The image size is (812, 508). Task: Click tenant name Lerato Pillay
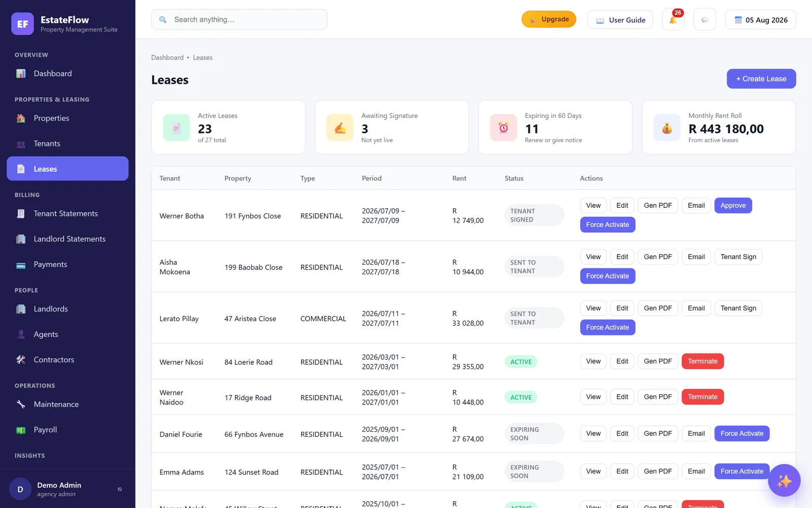pos(179,319)
